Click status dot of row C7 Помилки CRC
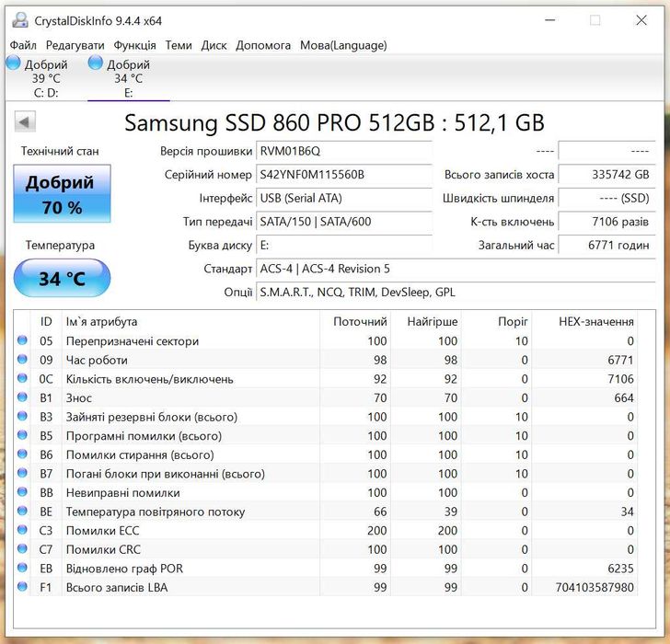The height and width of the screenshot is (644, 670). 22,548
